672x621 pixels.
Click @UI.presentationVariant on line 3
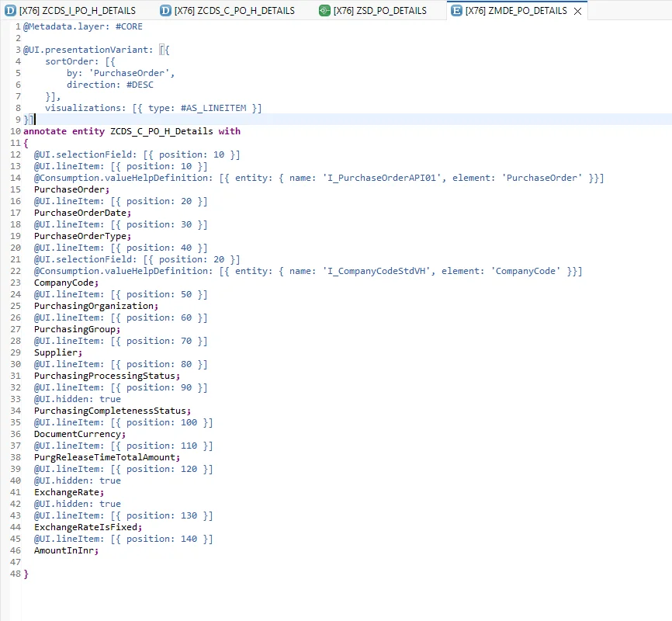pos(88,50)
